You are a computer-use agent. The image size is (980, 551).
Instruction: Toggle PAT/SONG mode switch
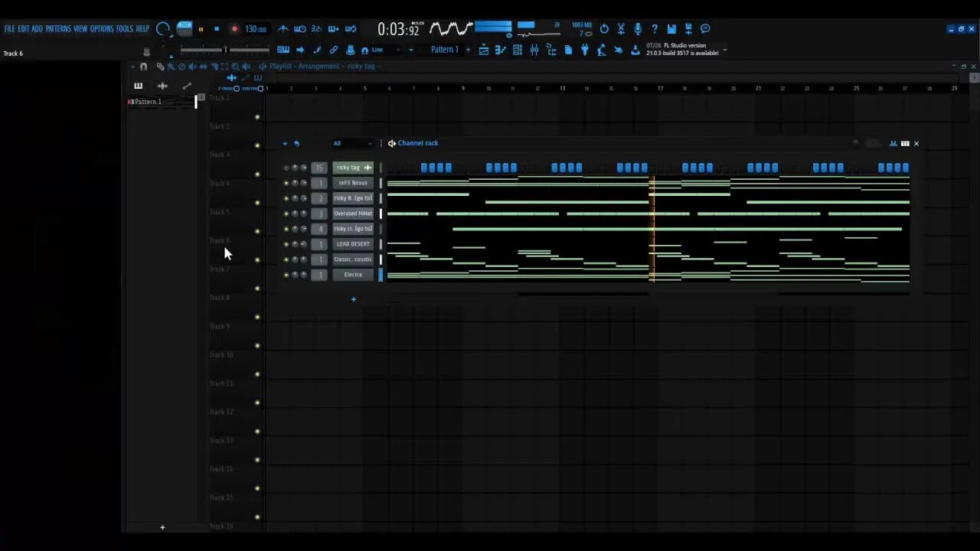click(185, 28)
